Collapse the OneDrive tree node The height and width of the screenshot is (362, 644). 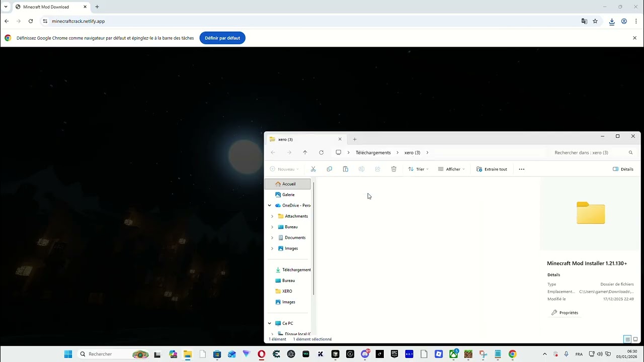[270, 205]
